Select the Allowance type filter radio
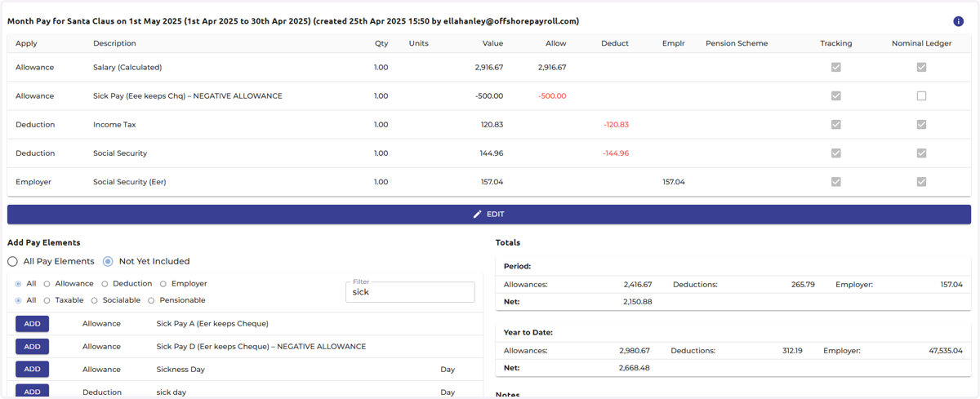The height and width of the screenshot is (399, 980). coord(47,284)
